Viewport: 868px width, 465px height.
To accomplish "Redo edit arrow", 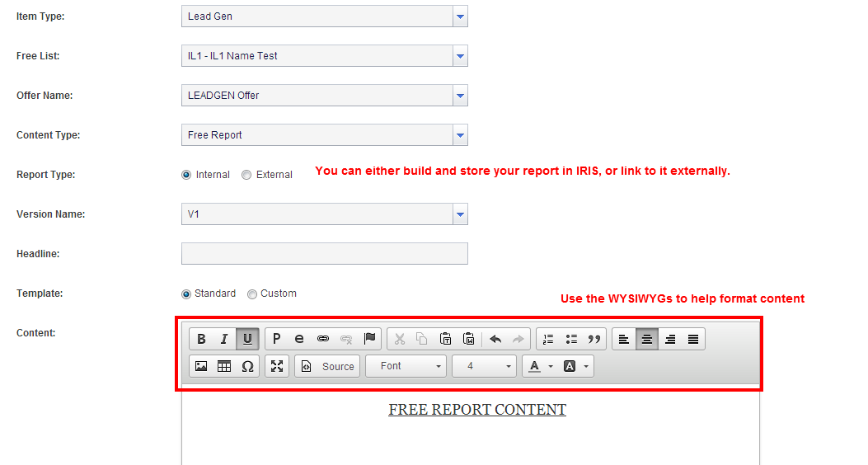I will pyautogui.click(x=518, y=339).
